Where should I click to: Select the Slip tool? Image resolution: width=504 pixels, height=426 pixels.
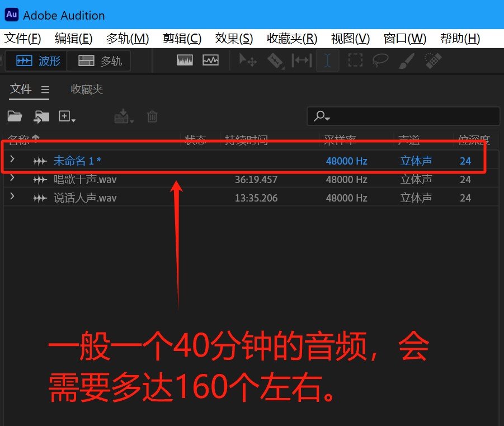pyautogui.click(x=302, y=60)
